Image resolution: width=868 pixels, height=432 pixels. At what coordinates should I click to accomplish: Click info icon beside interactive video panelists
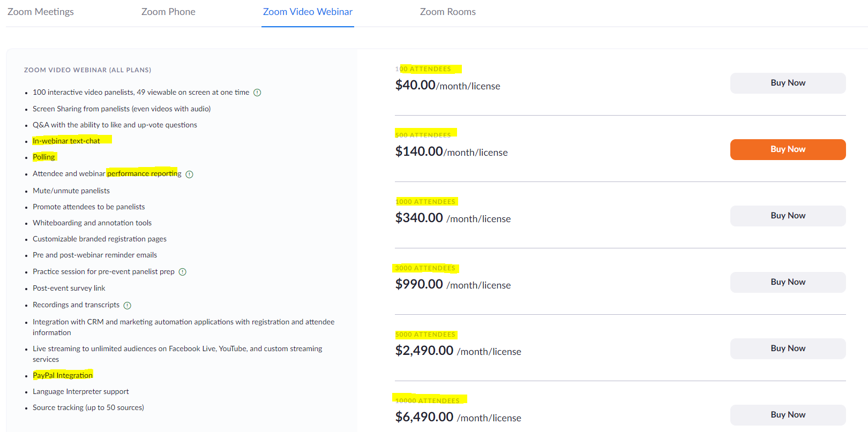point(257,93)
